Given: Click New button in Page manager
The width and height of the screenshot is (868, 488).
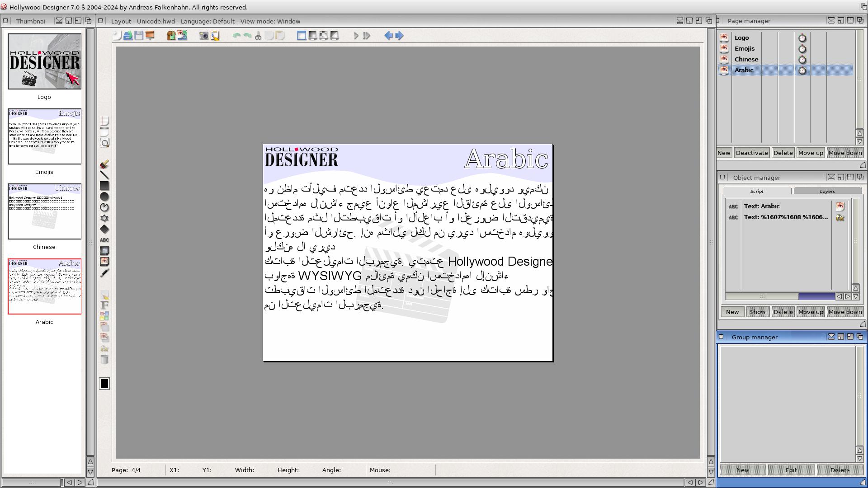Looking at the screenshot, I should coord(724,153).
